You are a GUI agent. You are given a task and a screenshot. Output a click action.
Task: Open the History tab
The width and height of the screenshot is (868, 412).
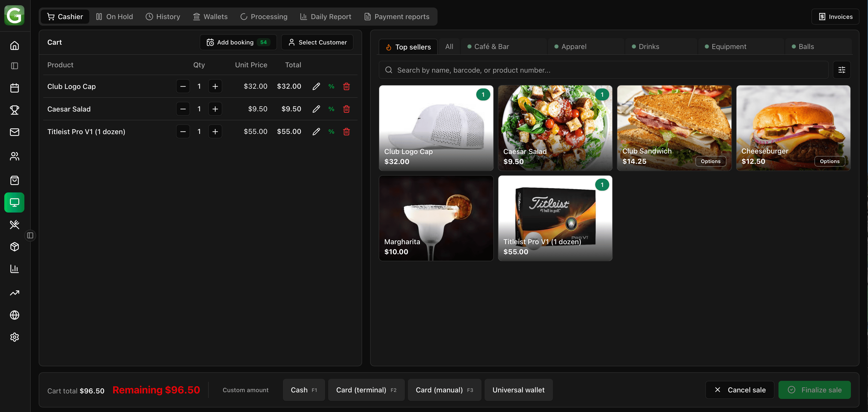click(x=163, y=17)
